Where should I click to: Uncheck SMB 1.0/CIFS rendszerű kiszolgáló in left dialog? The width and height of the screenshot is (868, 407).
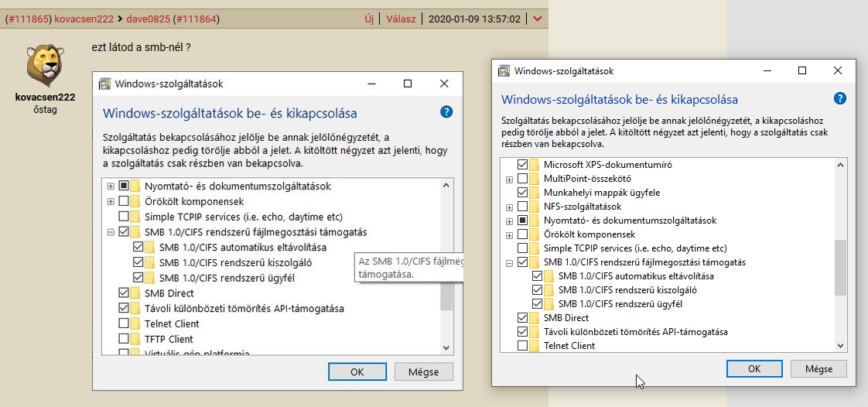(138, 262)
